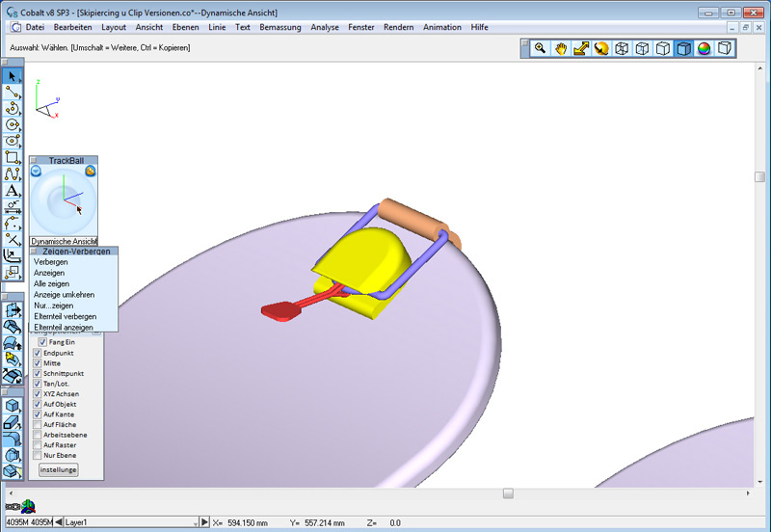The image size is (771, 532).
Task: Click the blue TrackBall dropdown button
Action: (36, 172)
